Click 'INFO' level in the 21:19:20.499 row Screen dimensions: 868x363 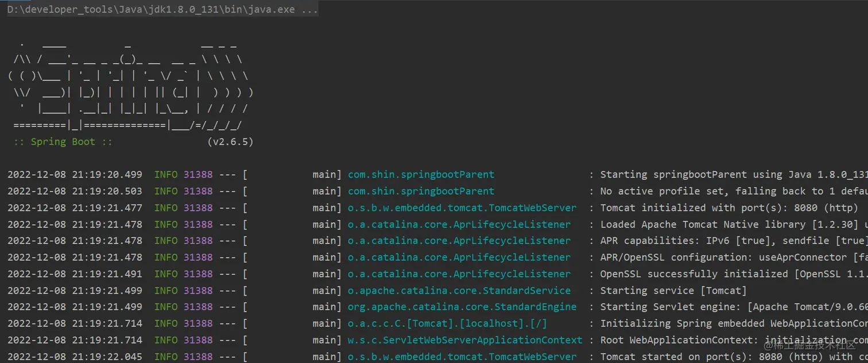coord(166,175)
